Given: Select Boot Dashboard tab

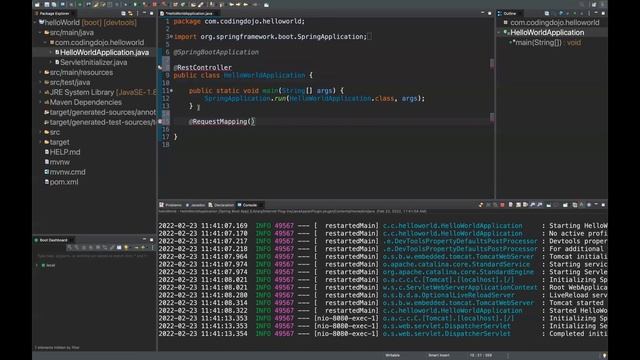Looking at the screenshot, I should pos(53,240).
